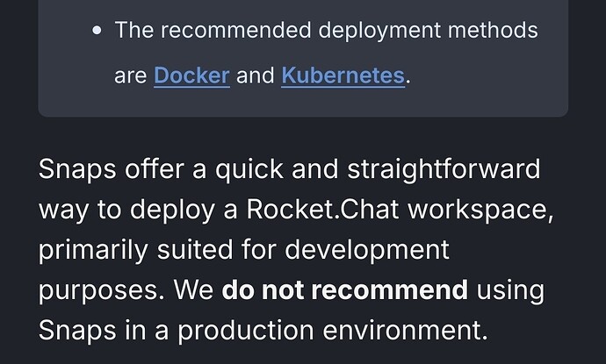606x364 pixels.
Task: Click the bullet point marker in callout
Action: [x=97, y=31]
